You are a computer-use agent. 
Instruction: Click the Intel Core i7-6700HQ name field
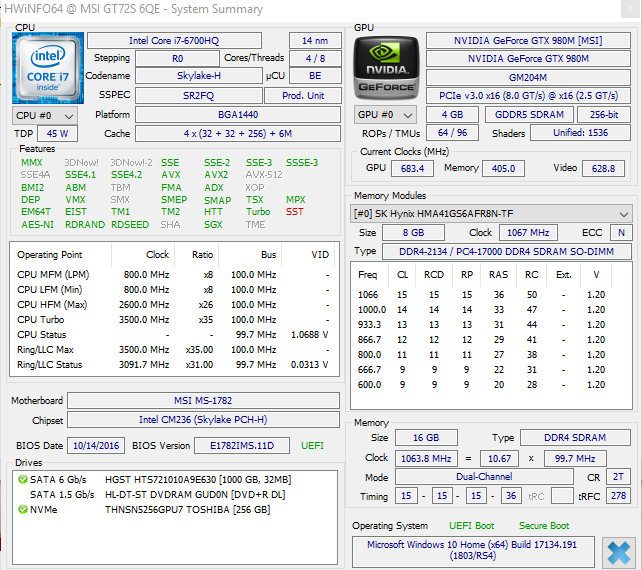pyautogui.click(x=174, y=41)
